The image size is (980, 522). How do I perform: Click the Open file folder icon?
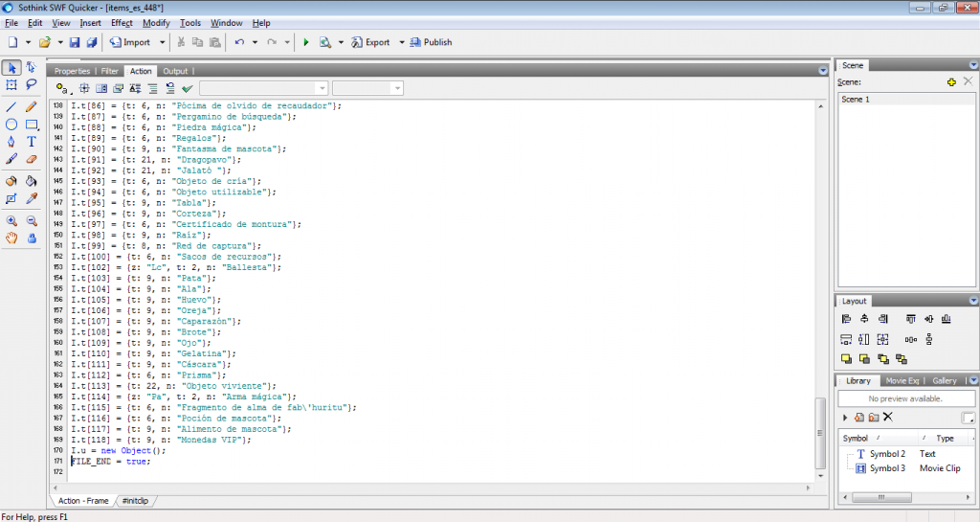click(x=44, y=42)
